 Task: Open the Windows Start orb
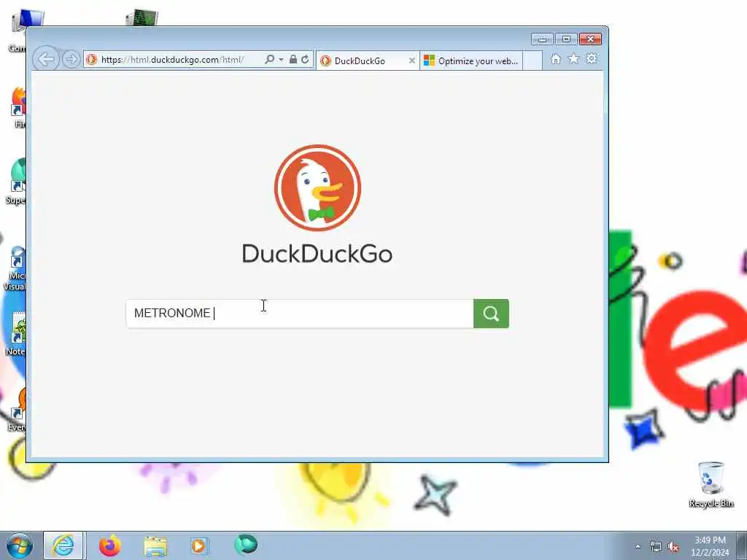[x=20, y=545]
